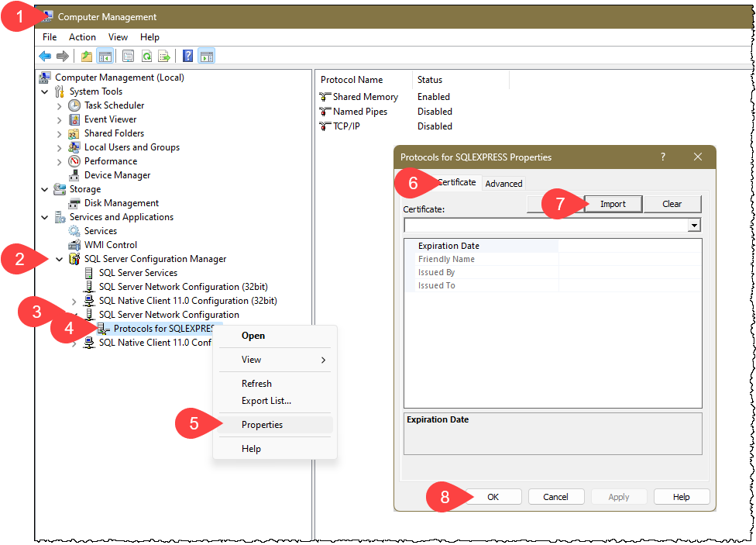The image size is (756, 545).
Task: Open the View menu in the menu bar
Action: 118,37
